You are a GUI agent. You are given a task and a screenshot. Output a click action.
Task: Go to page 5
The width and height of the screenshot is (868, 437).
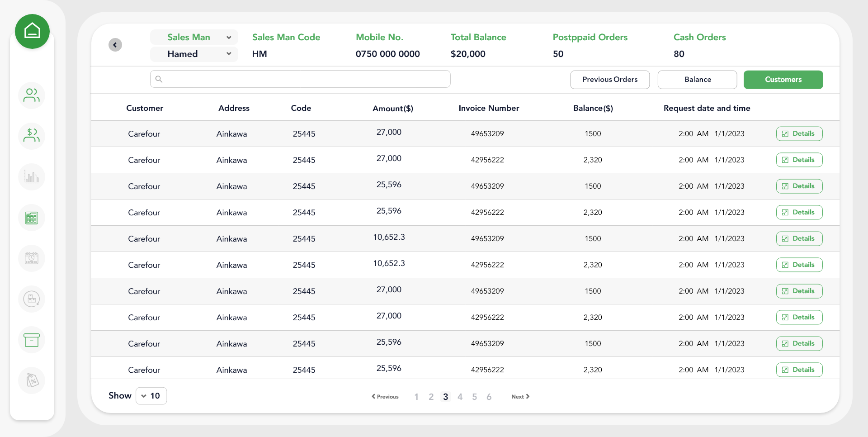pos(474,397)
